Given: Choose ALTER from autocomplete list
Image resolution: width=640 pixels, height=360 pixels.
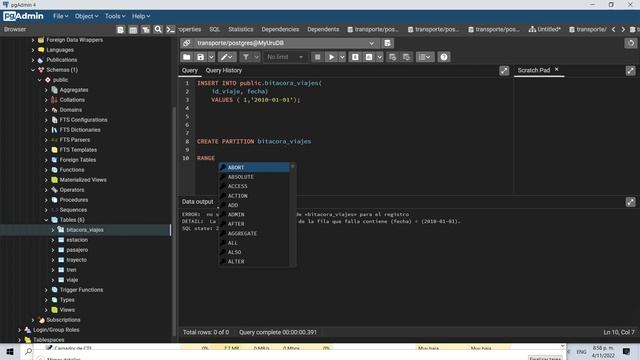Looking at the screenshot, I should [x=254, y=262].
